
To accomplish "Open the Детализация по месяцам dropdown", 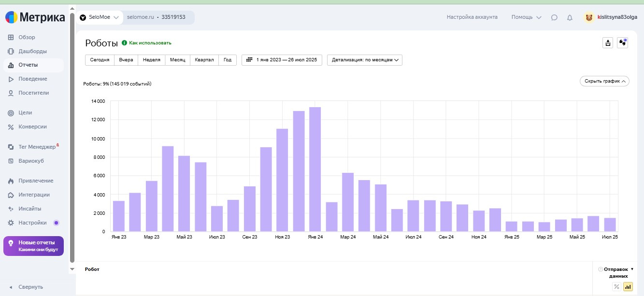I will tap(365, 60).
